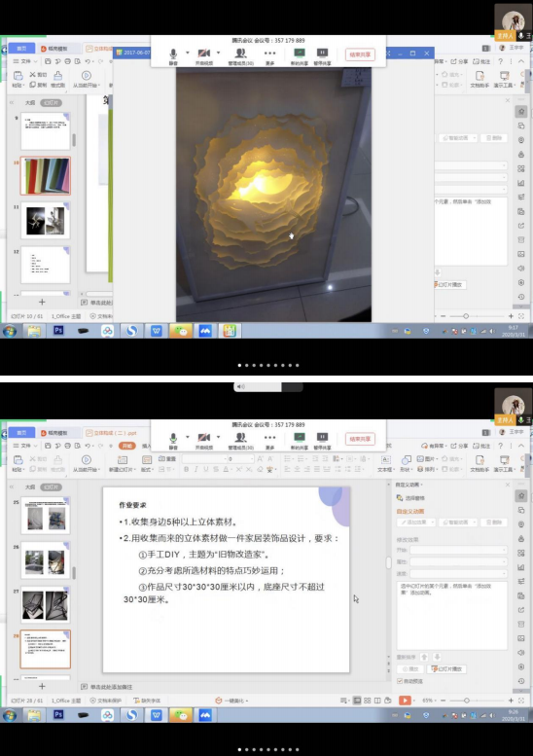Expand the 版式 layout dropdown

[146, 469]
